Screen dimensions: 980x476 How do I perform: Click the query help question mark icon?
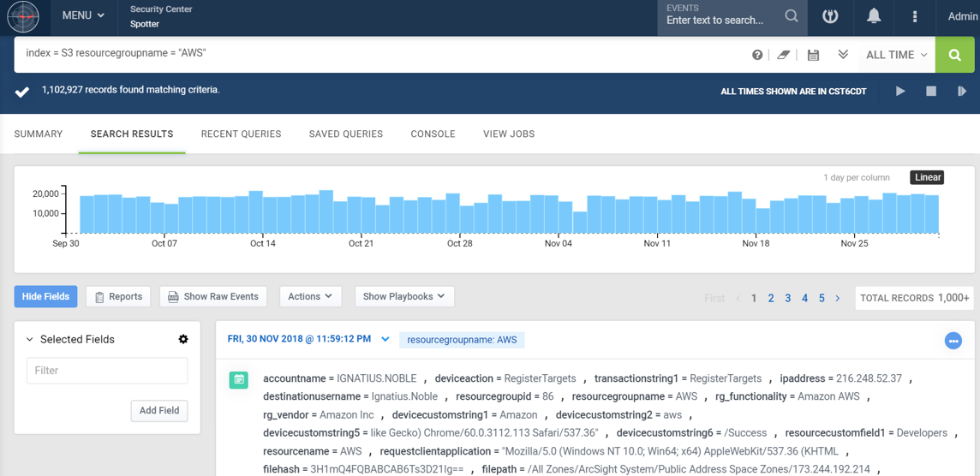click(757, 55)
